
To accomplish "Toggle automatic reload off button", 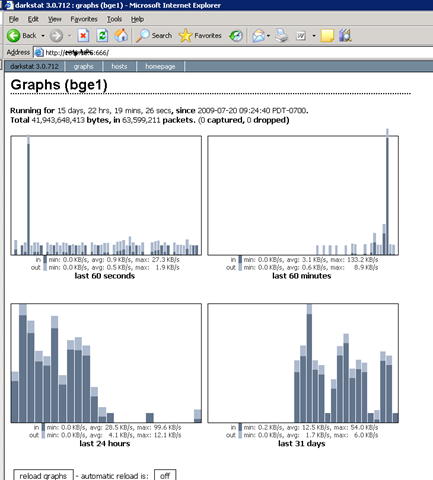I will 165,475.
